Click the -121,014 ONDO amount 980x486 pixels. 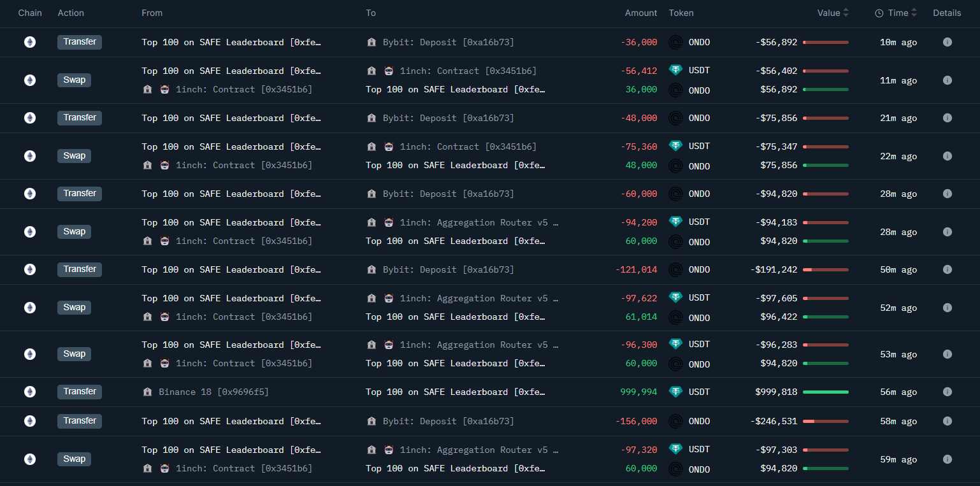coord(636,269)
